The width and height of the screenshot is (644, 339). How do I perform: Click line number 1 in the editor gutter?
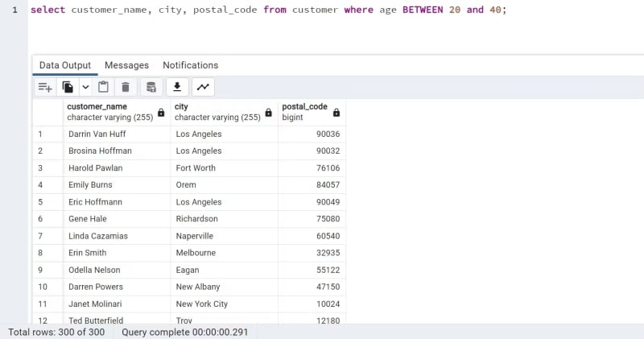coord(14,10)
